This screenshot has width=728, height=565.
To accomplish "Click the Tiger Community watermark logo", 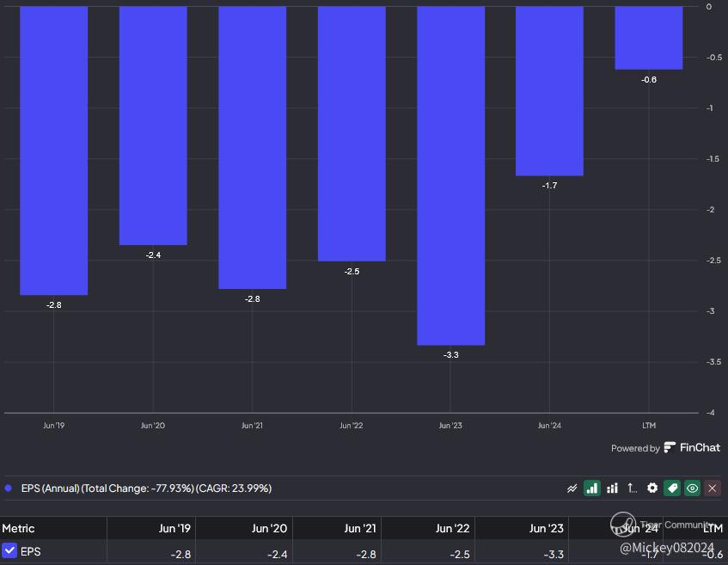I will point(622,524).
